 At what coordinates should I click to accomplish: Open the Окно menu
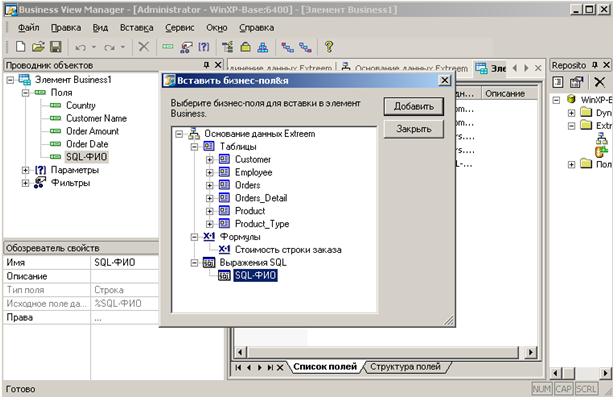216,28
